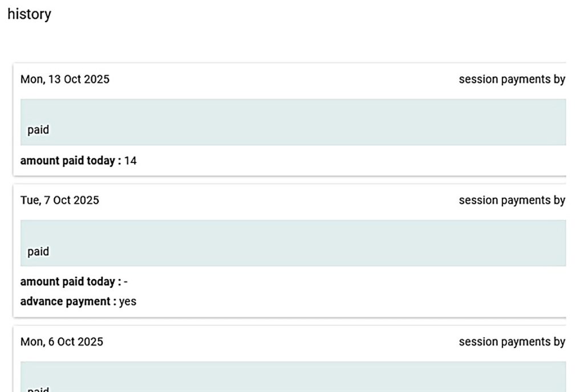
Task: Click the advance payment value yes
Action: tap(128, 301)
